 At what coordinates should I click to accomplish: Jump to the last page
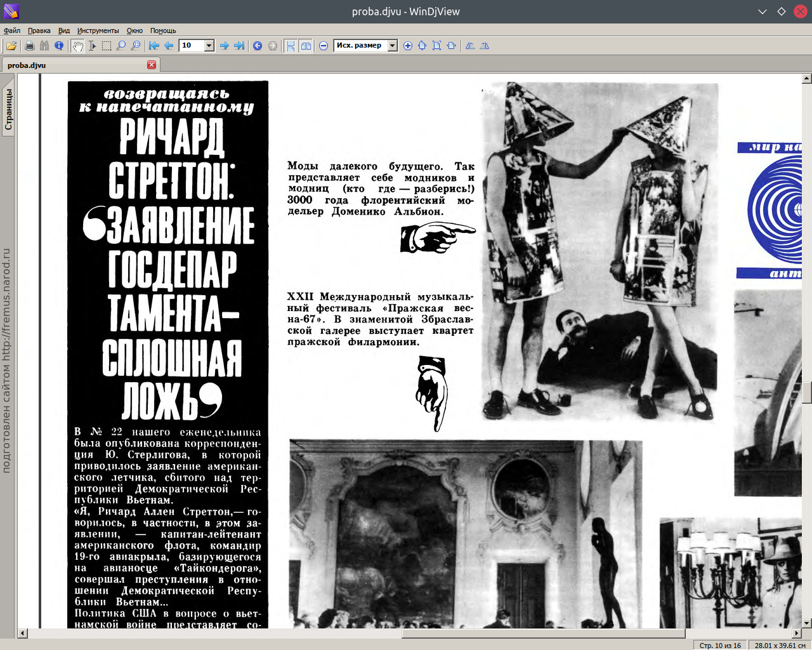[x=239, y=46]
